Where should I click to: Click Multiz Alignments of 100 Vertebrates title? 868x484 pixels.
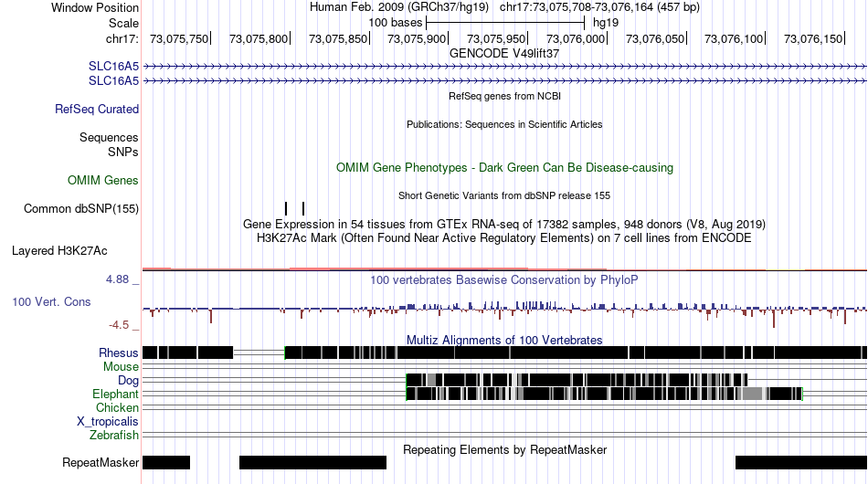[504, 340]
